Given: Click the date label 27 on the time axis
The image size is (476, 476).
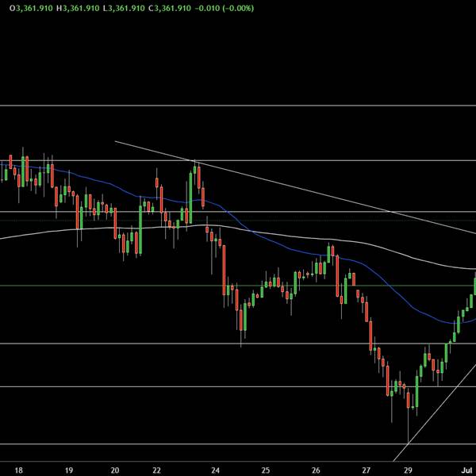Looking at the screenshot, I should coord(367,470).
